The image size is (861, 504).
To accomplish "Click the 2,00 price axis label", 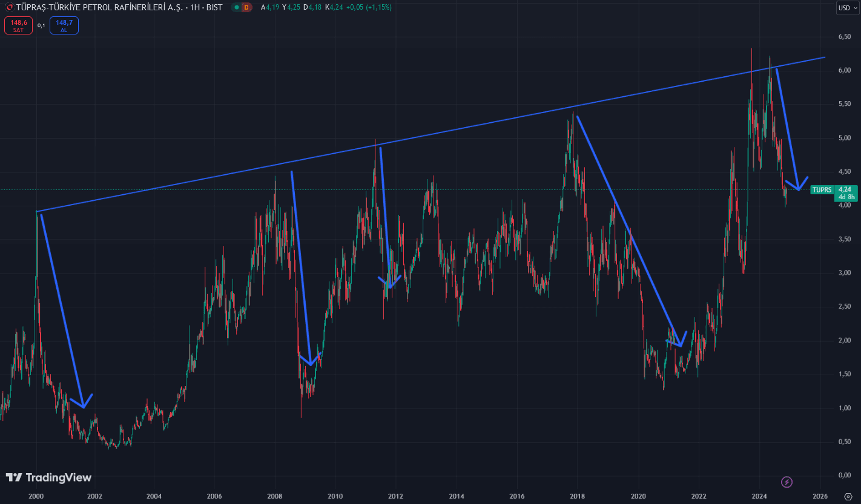I will pos(845,341).
